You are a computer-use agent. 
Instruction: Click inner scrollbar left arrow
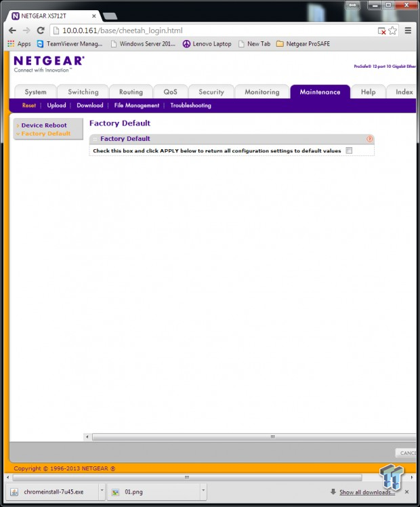pos(87,437)
